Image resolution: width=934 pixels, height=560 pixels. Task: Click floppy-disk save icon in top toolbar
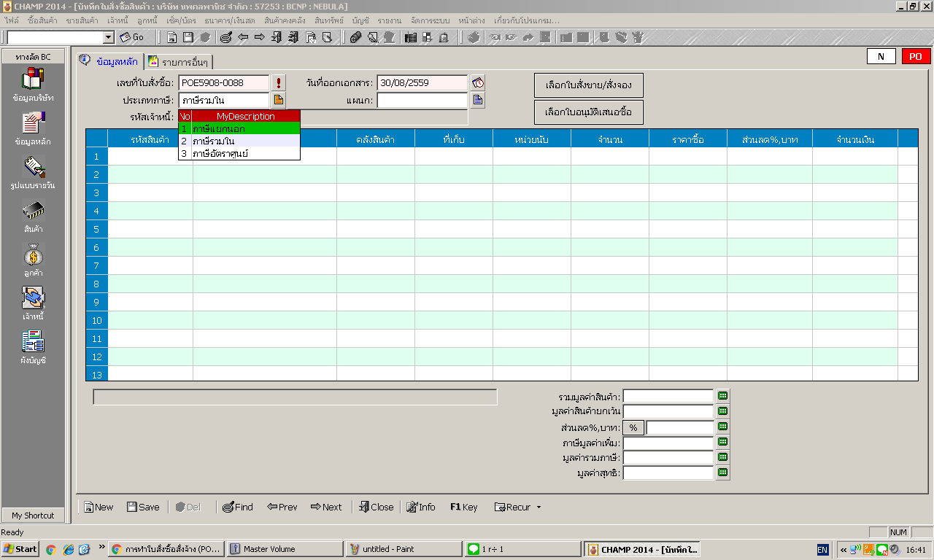[188, 37]
